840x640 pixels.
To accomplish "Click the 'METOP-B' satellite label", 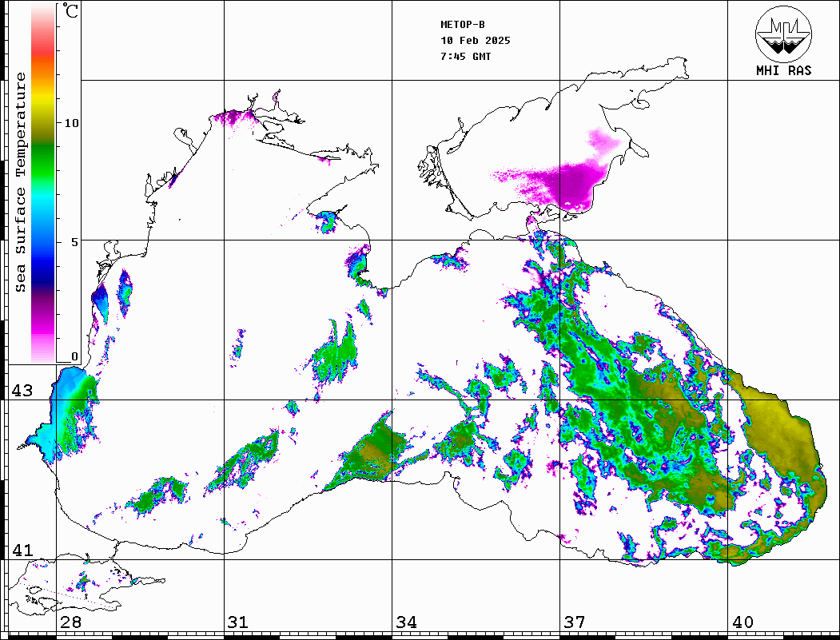I will coord(462,25).
